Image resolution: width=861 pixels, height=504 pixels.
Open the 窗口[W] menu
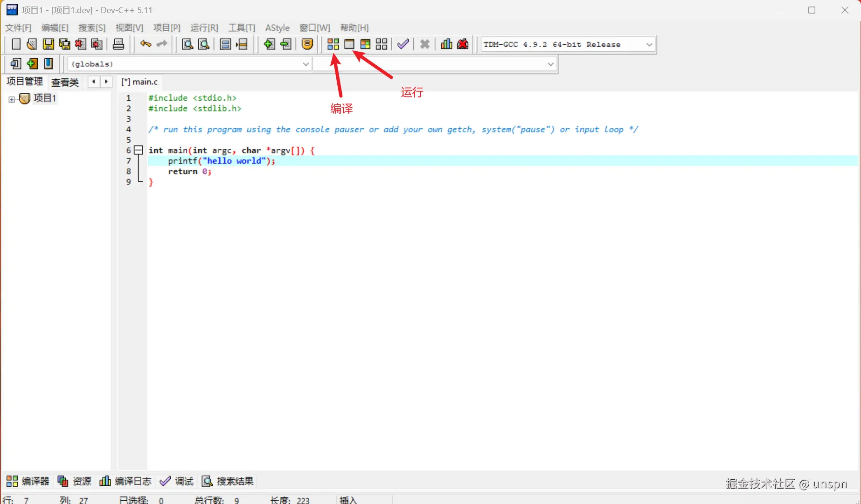tap(315, 28)
